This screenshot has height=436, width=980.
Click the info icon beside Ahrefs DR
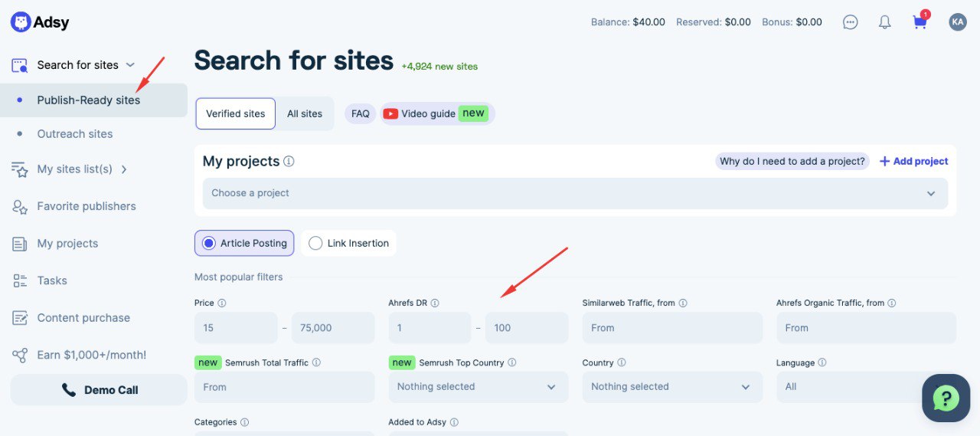(x=435, y=303)
